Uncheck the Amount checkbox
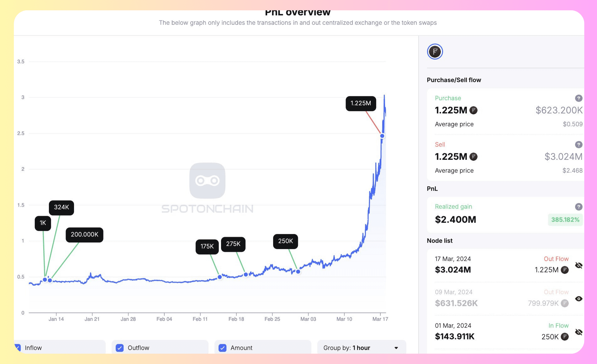This screenshot has height=364, width=597. pos(222,348)
